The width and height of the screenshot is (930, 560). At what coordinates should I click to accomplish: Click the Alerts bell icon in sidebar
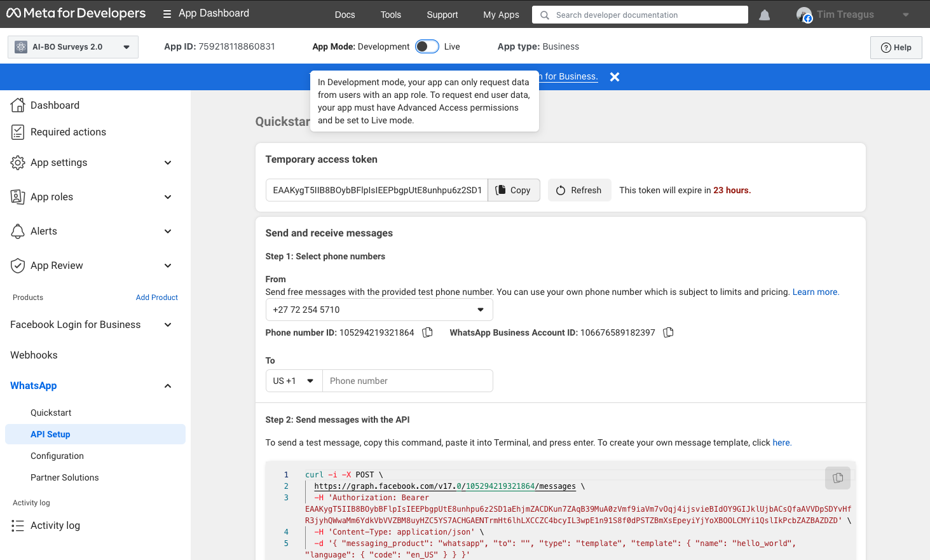click(x=18, y=231)
